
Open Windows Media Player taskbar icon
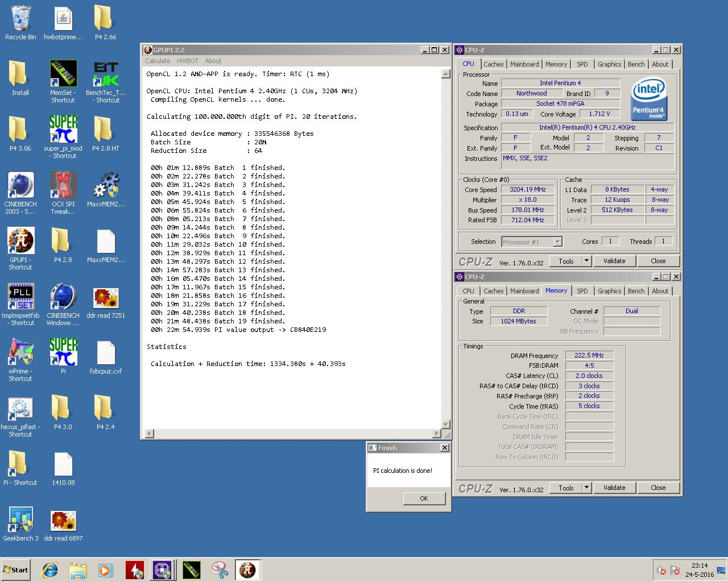click(105, 570)
